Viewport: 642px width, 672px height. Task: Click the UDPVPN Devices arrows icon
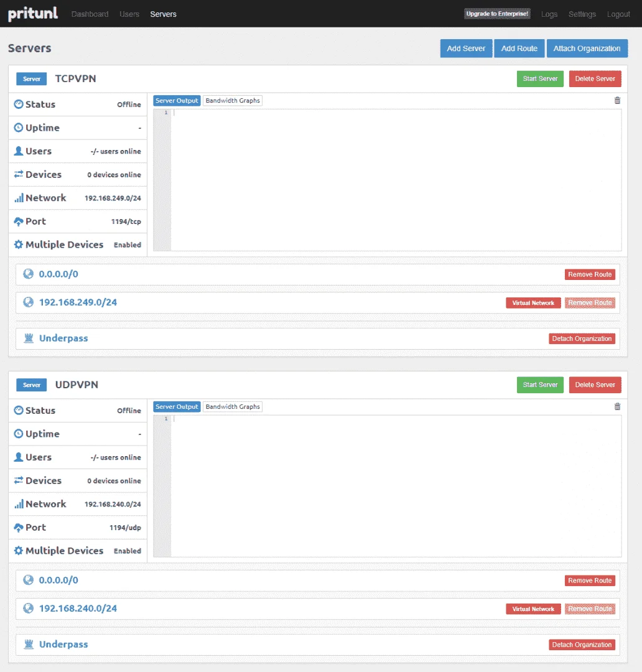[x=19, y=480]
